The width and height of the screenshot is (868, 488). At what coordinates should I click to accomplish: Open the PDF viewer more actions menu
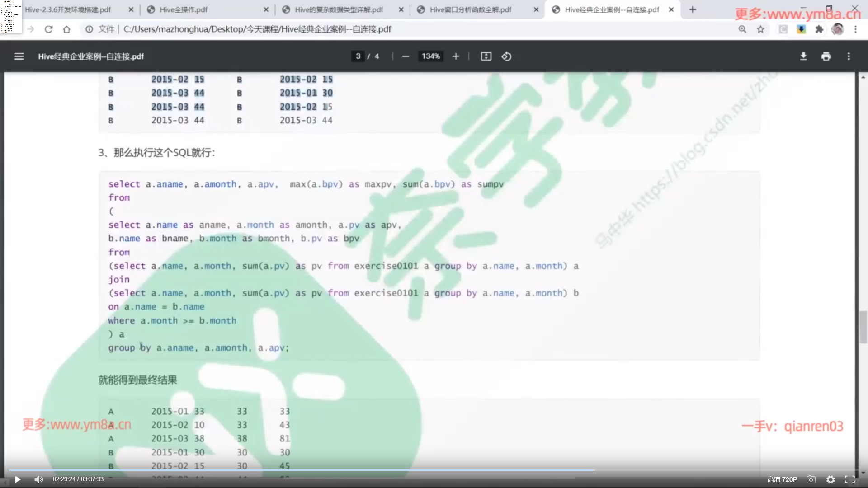(x=849, y=56)
